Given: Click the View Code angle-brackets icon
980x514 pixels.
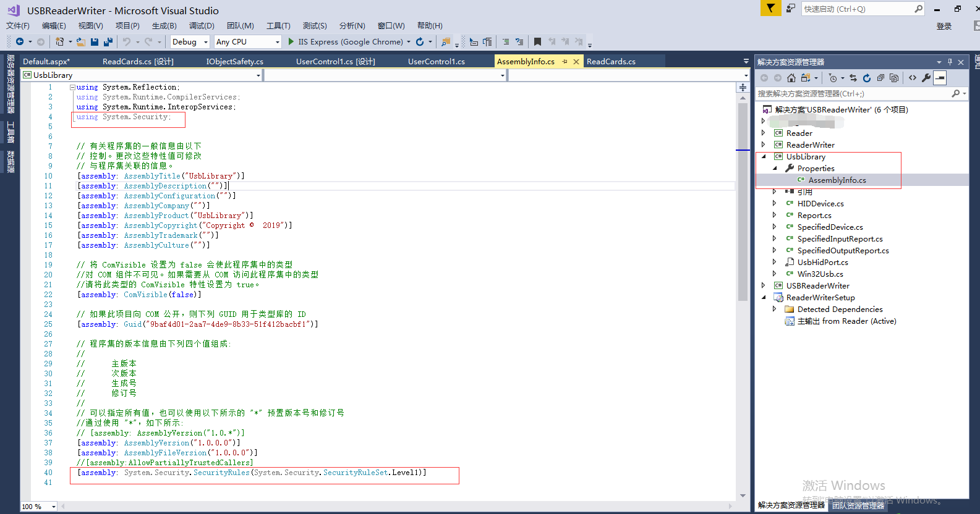Looking at the screenshot, I should tap(913, 78).
